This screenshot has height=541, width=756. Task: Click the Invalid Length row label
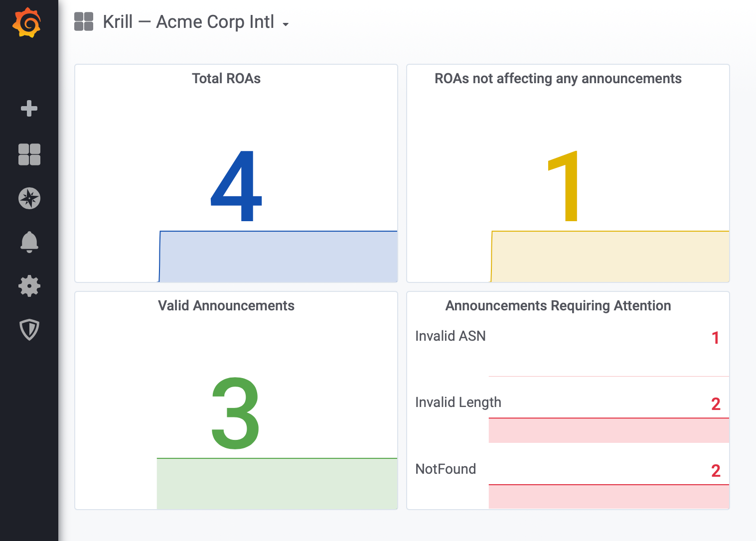click(x=458, y=403)
